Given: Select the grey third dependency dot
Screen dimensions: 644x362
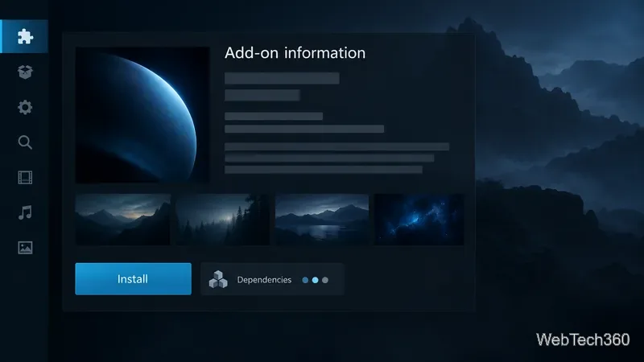Looking at the screenshot, I should 325,280.
